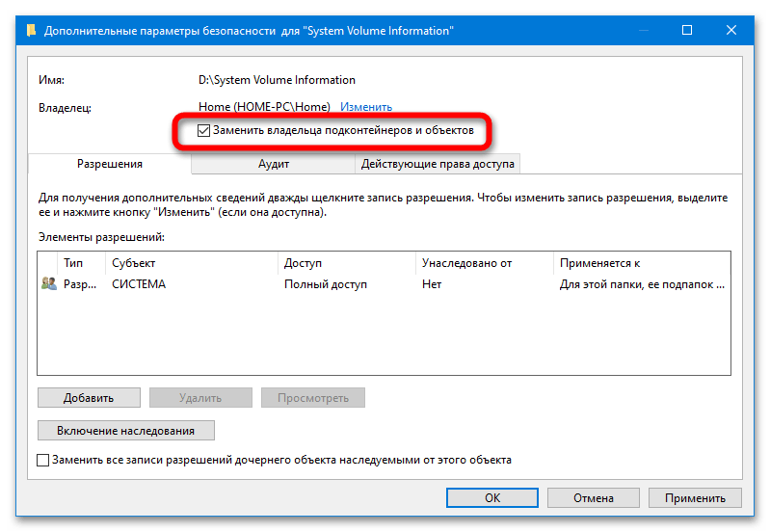Click the Просмотреть button
This screenshot has width=770, height=532.
click(313, 397)
